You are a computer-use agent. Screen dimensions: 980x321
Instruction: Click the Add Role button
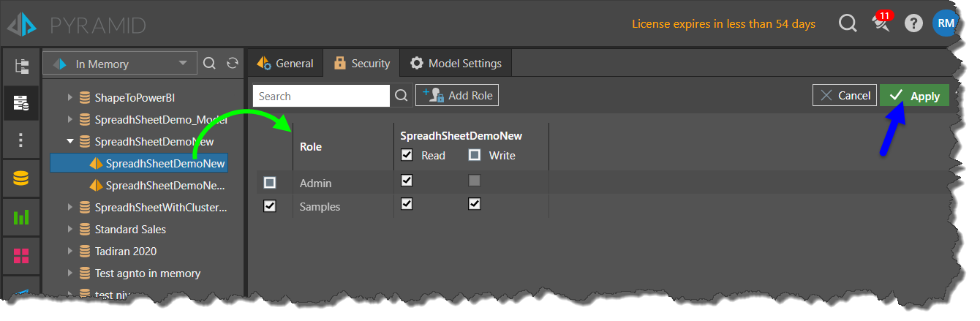click(x=457, y=96)
